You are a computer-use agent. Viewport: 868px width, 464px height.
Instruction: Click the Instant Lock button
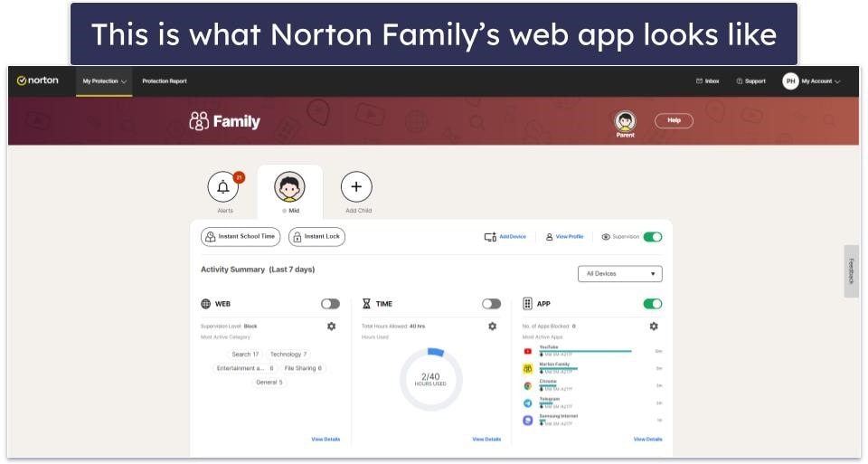click(316, 236)
